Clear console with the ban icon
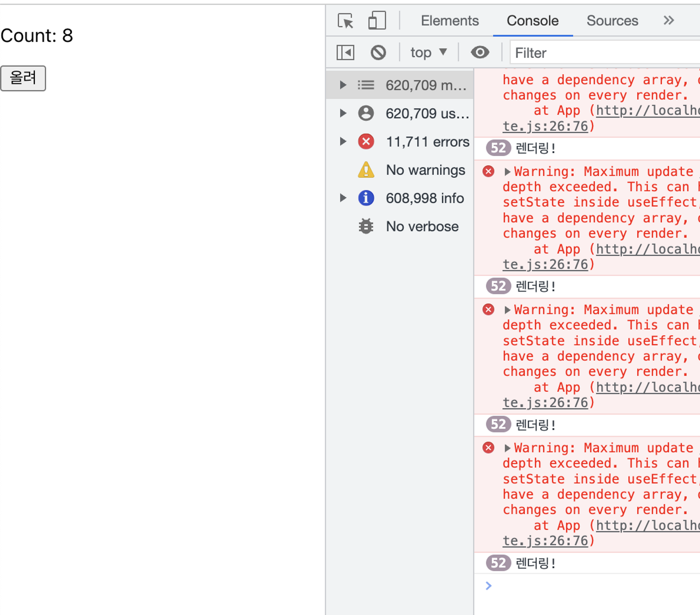The width and height of the screenshot is (700, 615). click(378, 53)
